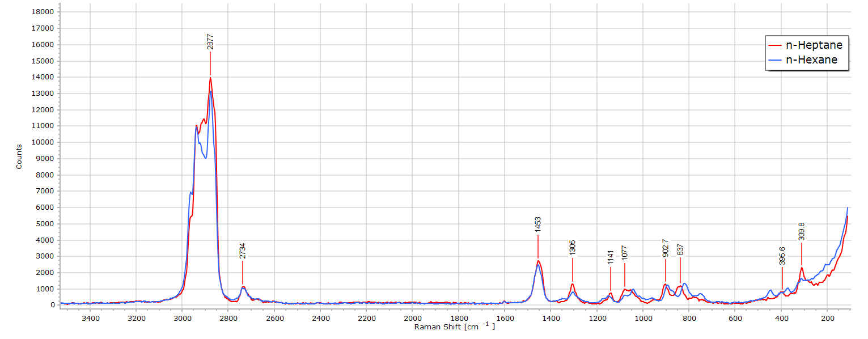Click the 3400 tick on the x-axis
The width and height of the screenshot is (868, 339).
[90, 319]
